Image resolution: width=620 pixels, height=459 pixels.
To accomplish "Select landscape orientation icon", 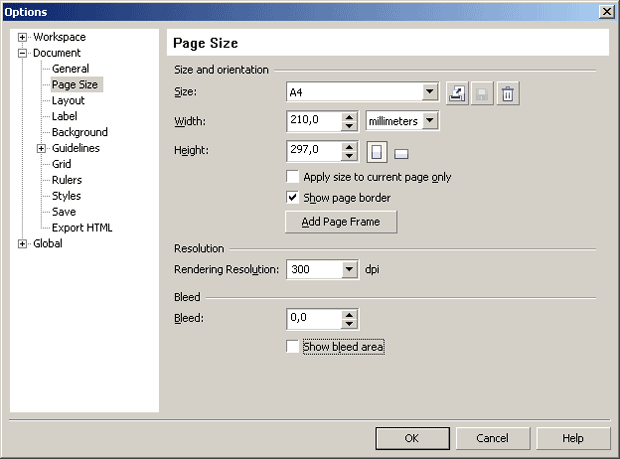I will point(401,154).
